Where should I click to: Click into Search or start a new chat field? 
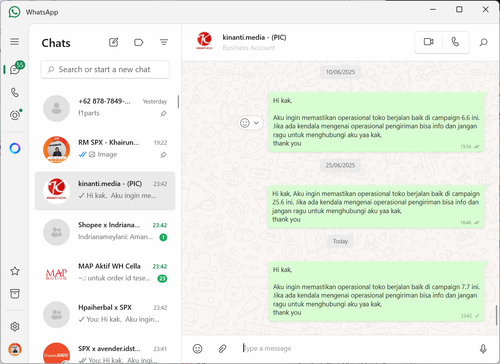pos(105,69)
